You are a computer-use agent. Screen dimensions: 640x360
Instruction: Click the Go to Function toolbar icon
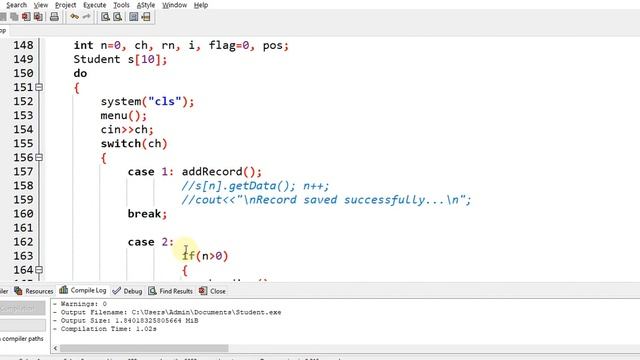tap(133, 17)
